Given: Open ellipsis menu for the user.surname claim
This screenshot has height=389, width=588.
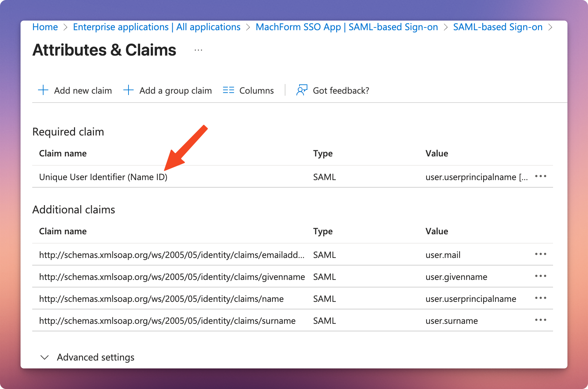Looking at the screenshot, I should (540, 320).
